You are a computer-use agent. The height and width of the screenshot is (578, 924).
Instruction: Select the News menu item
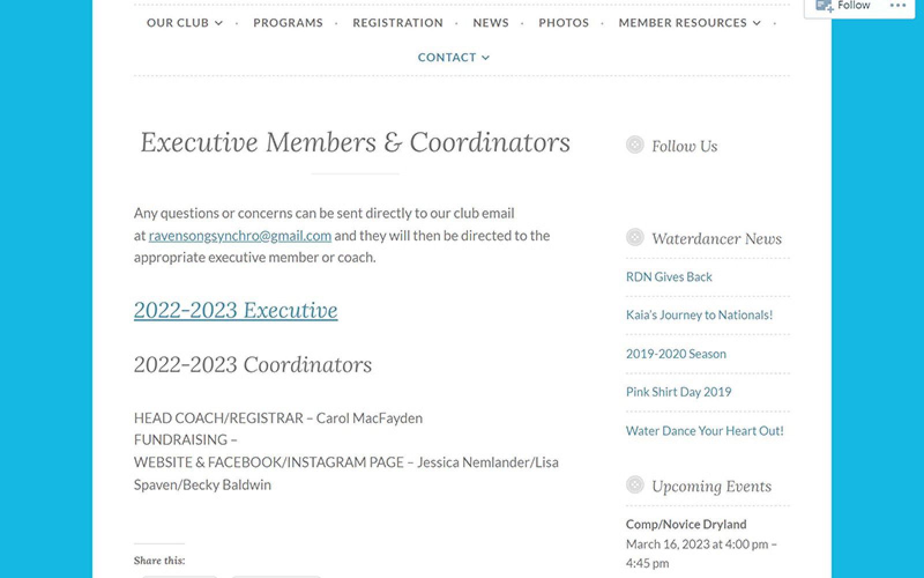(x=491, y=23)
